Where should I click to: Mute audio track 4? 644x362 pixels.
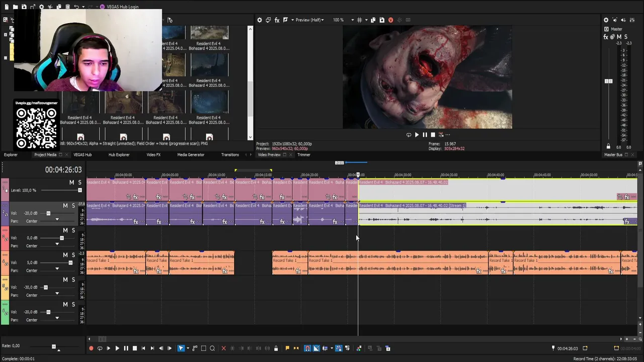click(65, 255)
